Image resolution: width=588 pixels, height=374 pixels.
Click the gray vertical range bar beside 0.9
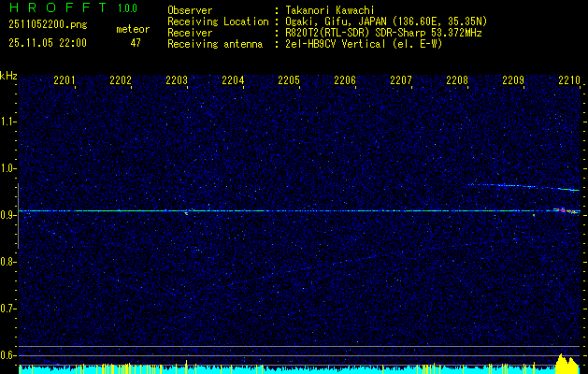[18, 216]
